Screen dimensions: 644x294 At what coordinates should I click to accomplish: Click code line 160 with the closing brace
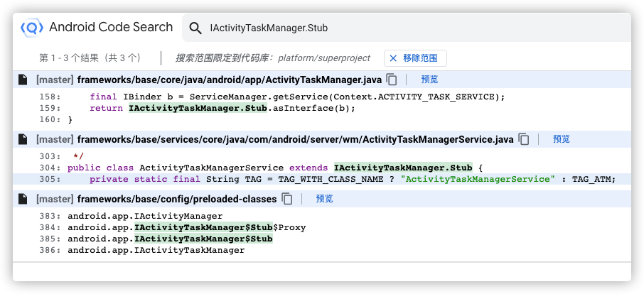[x=321, y=120]
